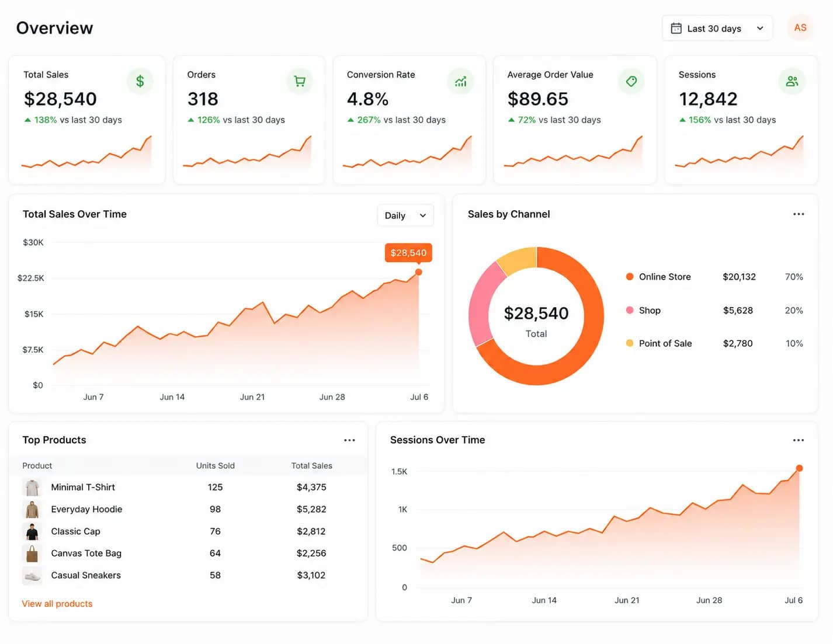This screenshot has height=644, width=833.
Task: Click the users icon in Sessions card
Action: [x=792, y=81]
